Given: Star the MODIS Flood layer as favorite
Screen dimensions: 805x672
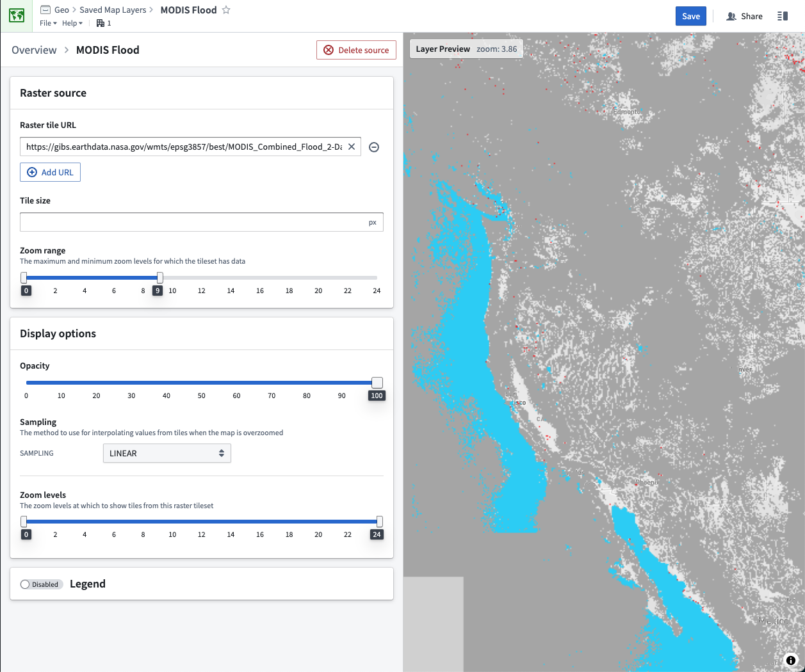Looking at the screenshot, I should click(226, 10).
